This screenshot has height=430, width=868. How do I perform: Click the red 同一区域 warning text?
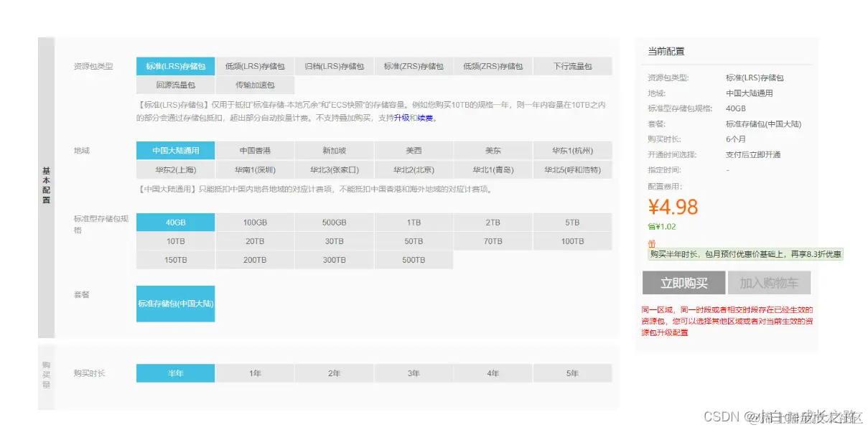click(727, 321)
